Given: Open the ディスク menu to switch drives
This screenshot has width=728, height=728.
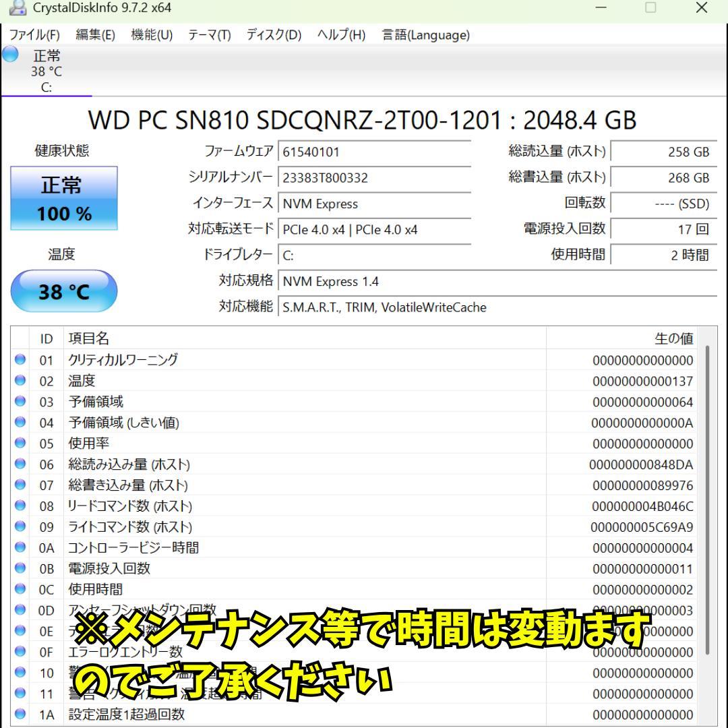Looking at the screenshot, I should (273, 35).
